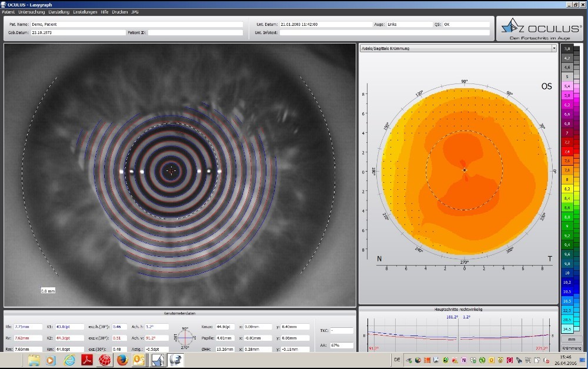Launch Firefox from the taskbar

tap(122, 360)
